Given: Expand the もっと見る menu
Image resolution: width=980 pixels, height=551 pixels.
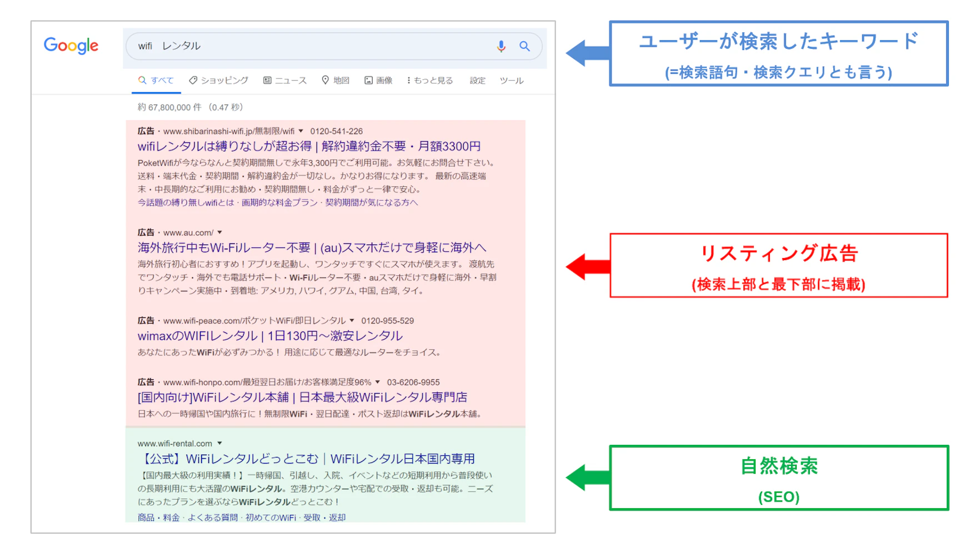Looking at the screenshot, I should pyautogui.click(x=430, y=81).
